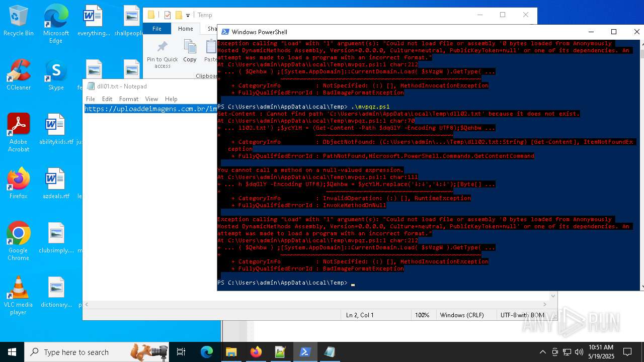The height and width of the screenshot is (362, 644).
Task: Click the Notepad icon in dll01.txt title bar
Action: [x=91, y=86]
